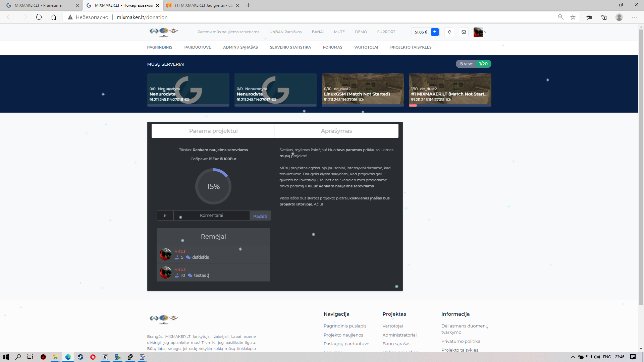Open the notifications bell icon
The width and height of the screenshot is (644, 362).
(x=449, y=32)
